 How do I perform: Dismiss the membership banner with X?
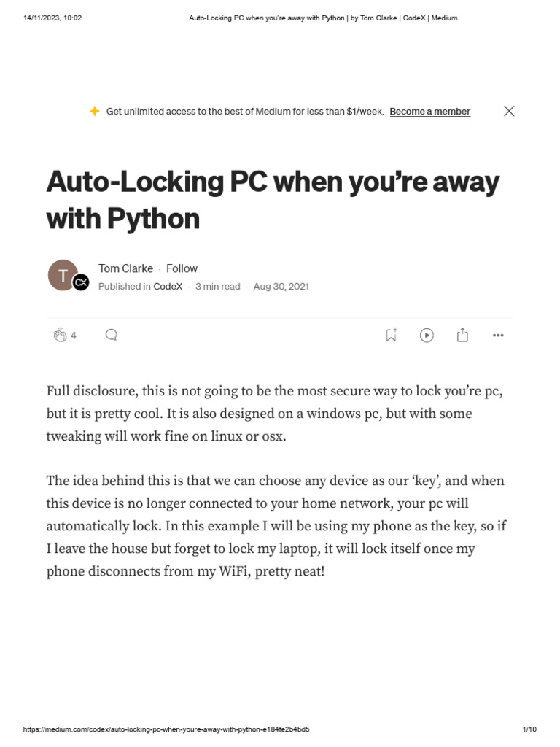[509, 111]
